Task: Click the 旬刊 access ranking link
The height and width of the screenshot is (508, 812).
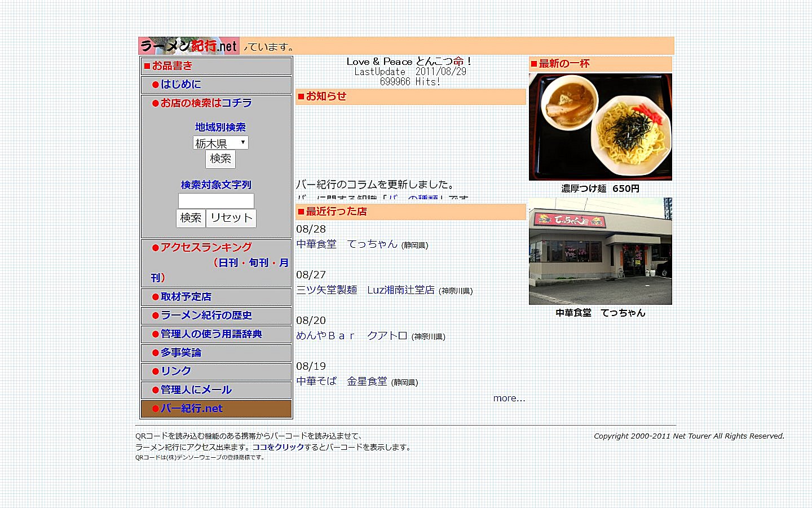Action: [x=259, y=262]
